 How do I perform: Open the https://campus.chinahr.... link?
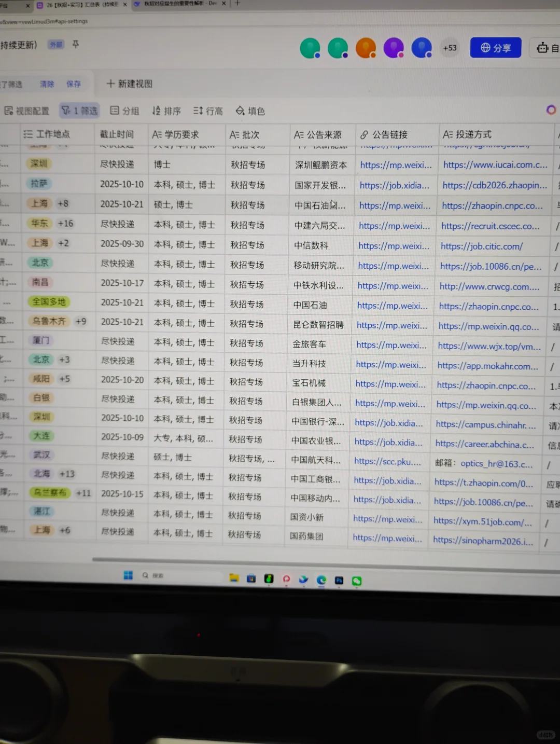486,424
